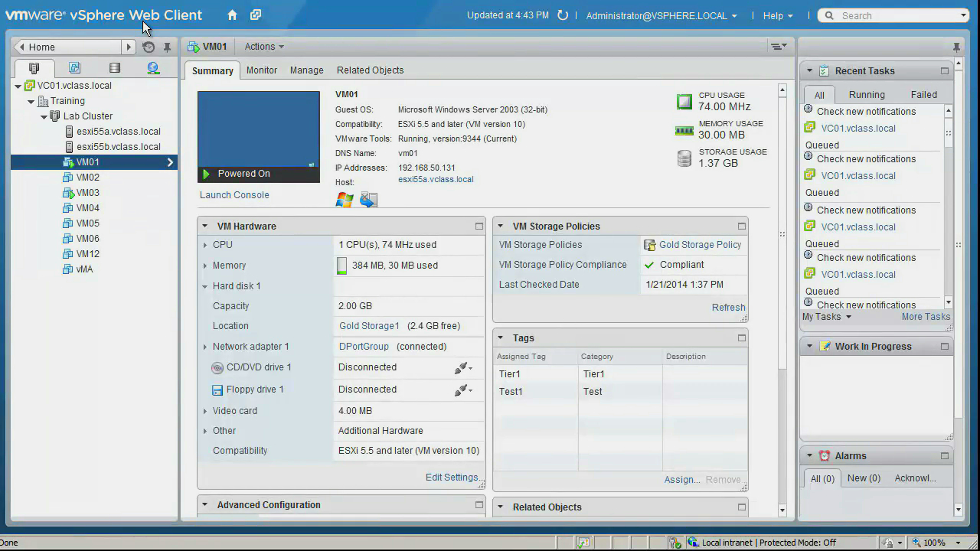Image resolution: width=980 pixels, height=551 pixels.
Task: Collapse the Training datacenter node
Action: point(31,101)
